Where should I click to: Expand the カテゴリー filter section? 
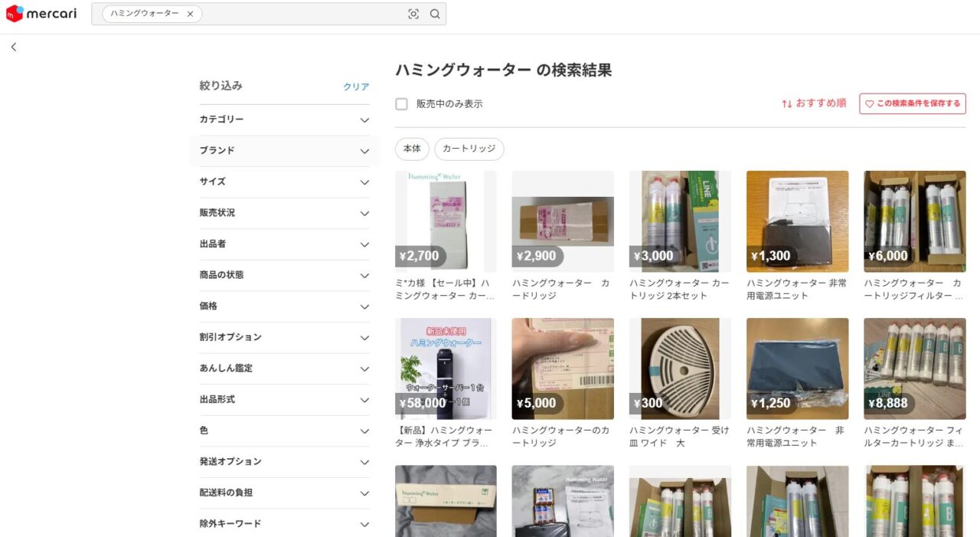coord(284,120)
